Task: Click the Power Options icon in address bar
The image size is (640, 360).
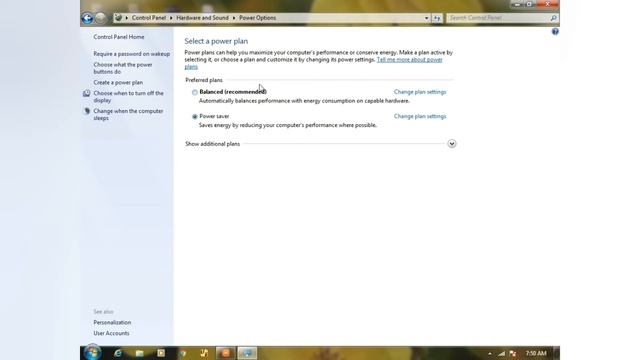Action: tap(118, 18)
